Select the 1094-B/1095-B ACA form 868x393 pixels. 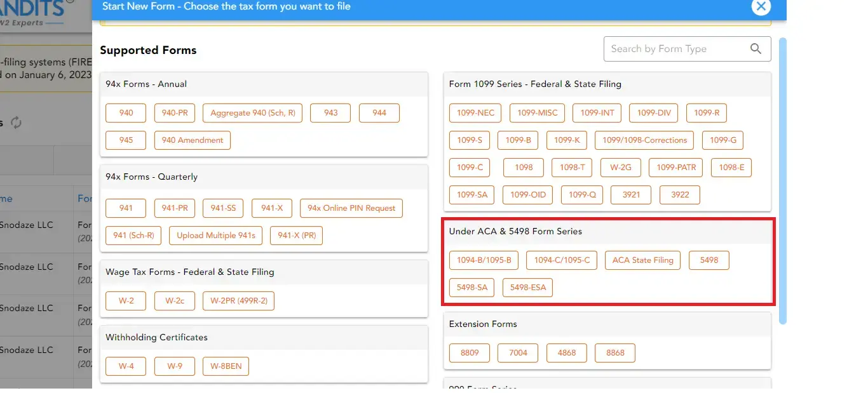coord(484,260)
